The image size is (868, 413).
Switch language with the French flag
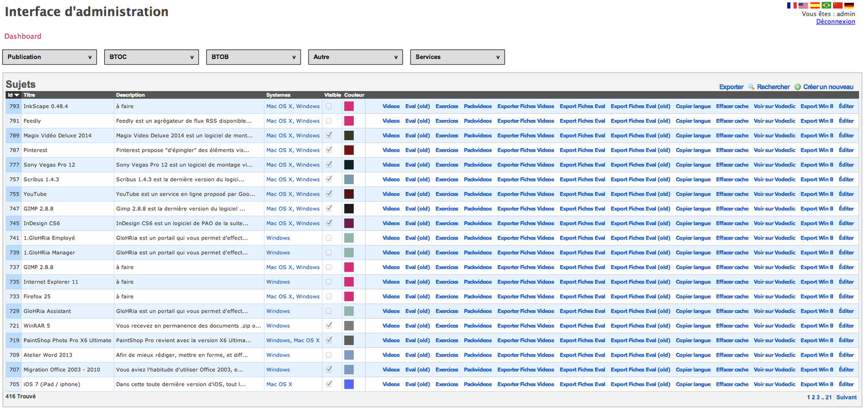point(792,5)
